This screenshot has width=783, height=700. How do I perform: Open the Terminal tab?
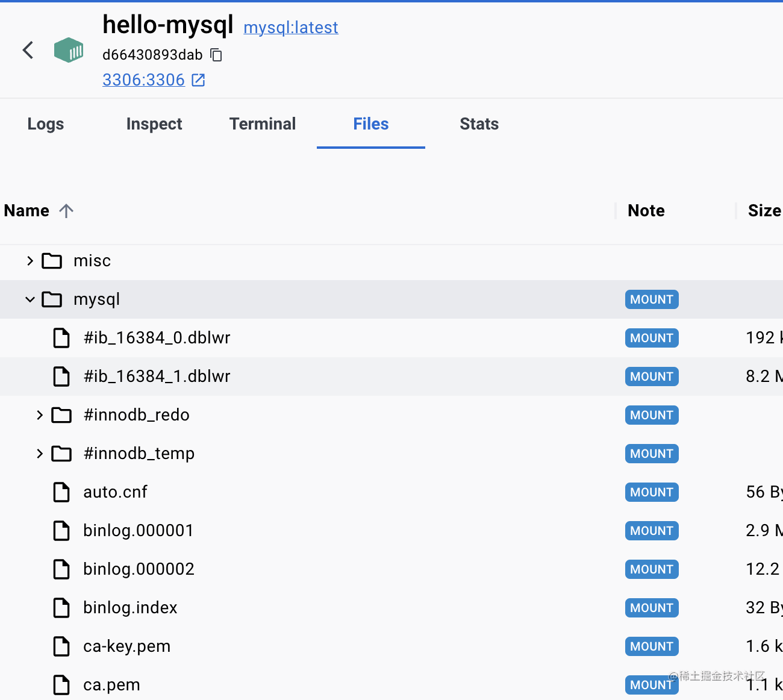[x=263, y=124]
